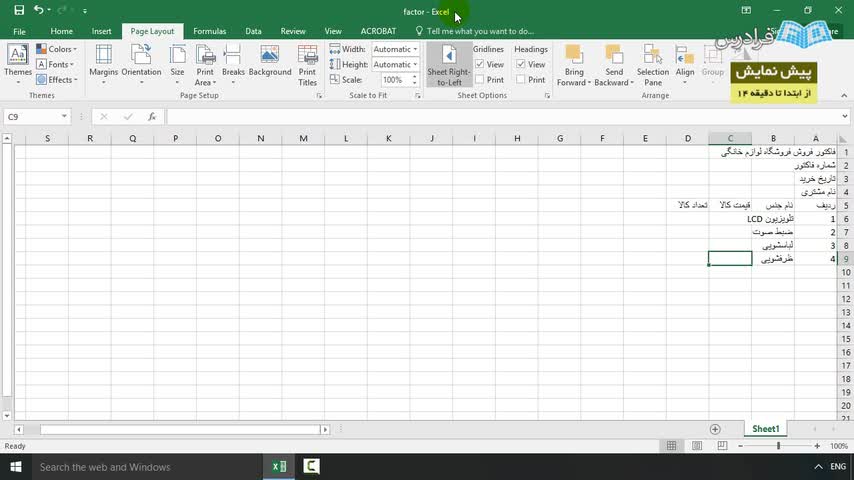The width and height of the screenshot is (854, 480).
Task: Toggle Gridlines View checkbox
Action: pyautogui.click(x=479, y=64)
